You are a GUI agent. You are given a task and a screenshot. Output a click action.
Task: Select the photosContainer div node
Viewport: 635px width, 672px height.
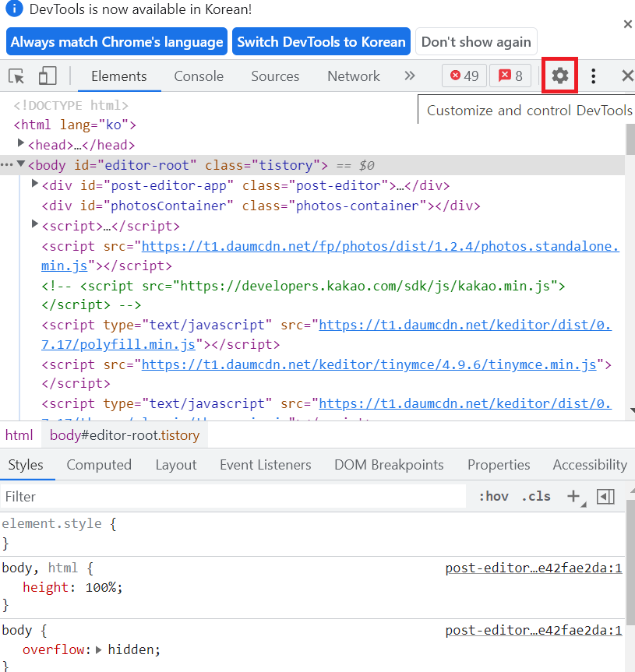tap(261, 206)
